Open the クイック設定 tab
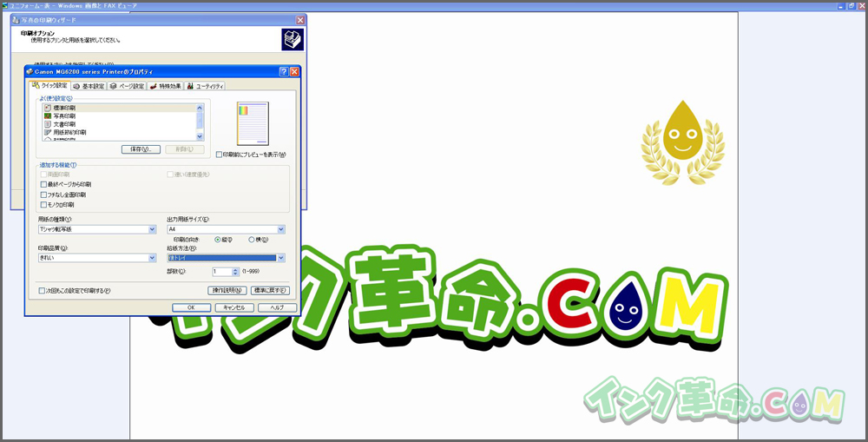The width and height of the screenshot is (868, 442). (x=49, y=85)
